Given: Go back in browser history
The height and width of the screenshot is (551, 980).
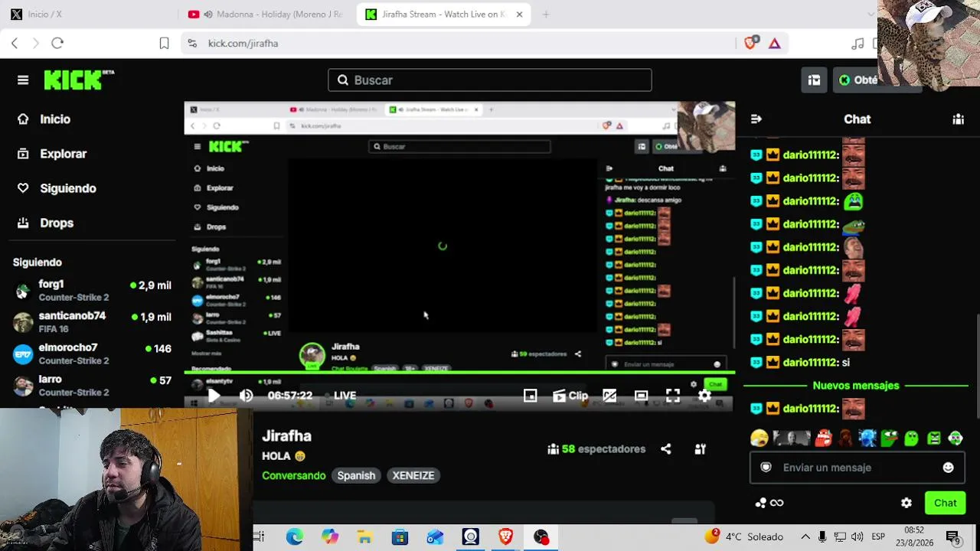Looking at the screenshot, I should coord(15,44).
